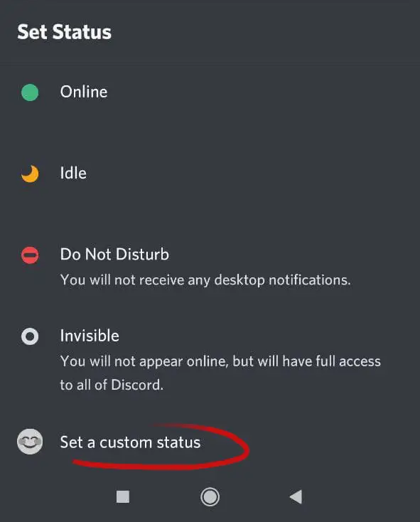
Task: Switch status to Idle via its label
Action: 73,173
